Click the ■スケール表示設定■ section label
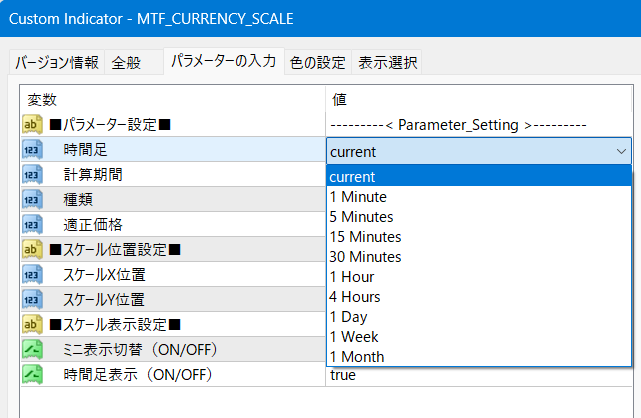This screenshot has height=418, width=641. click(x=115, y=325)
